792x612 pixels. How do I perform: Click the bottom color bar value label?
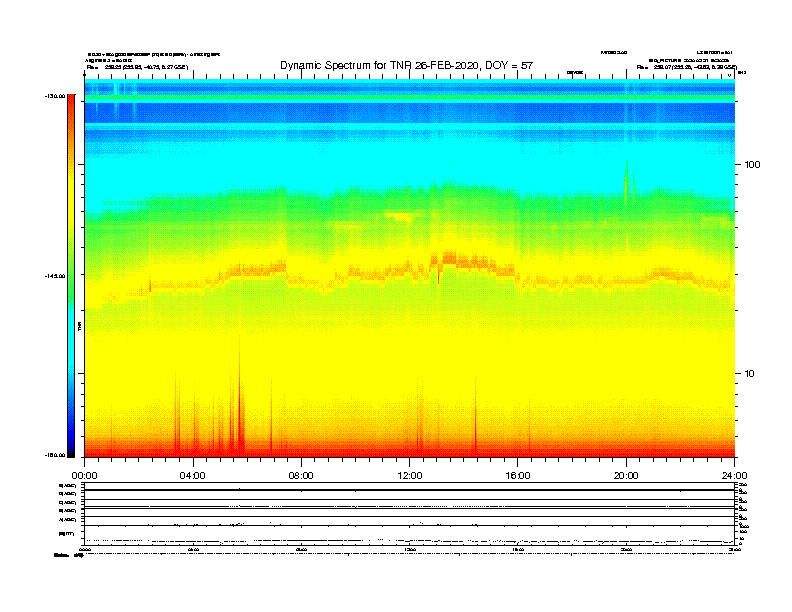click(55, 455)
